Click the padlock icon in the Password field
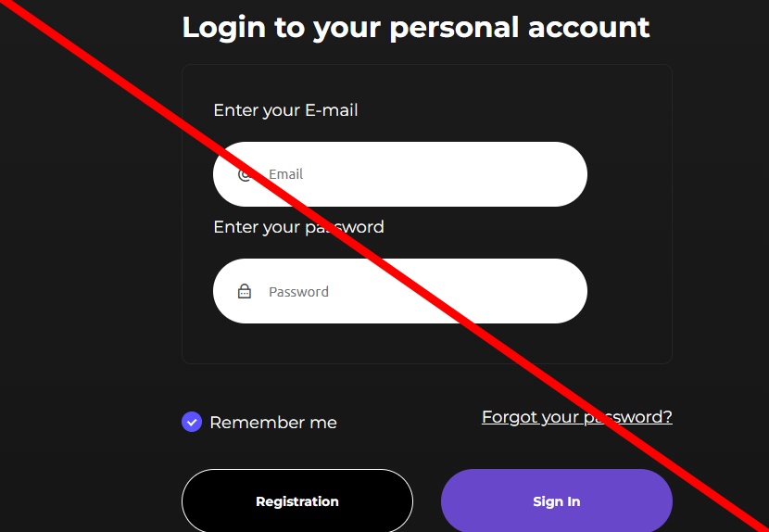 pos(245,291)
